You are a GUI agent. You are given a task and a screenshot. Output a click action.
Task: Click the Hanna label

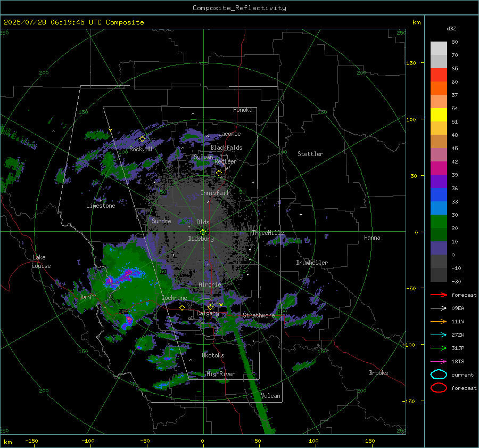click(372, 238)
